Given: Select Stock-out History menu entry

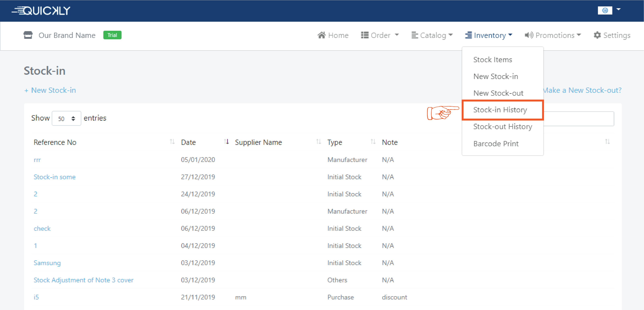Looking at the screenshot, I should pos(503,127).
